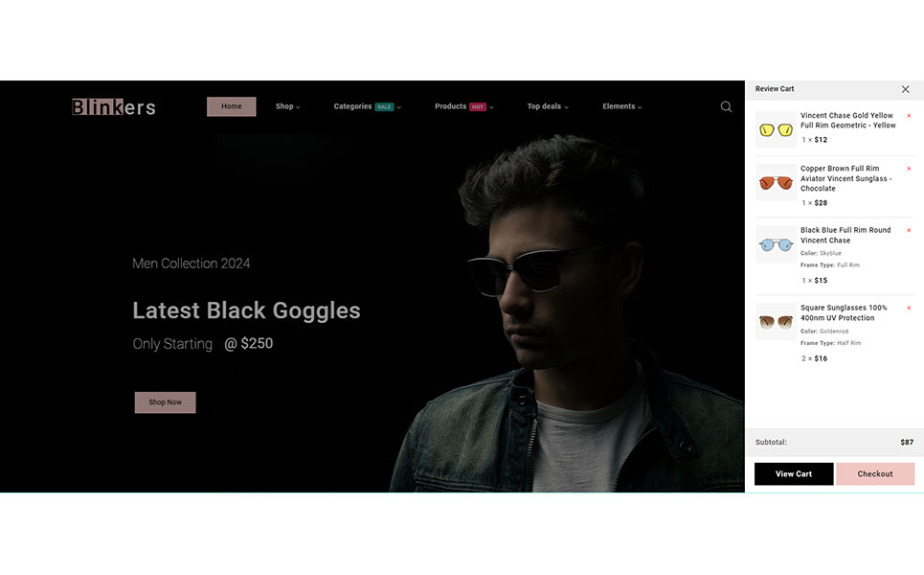
Task: Open square brown sunglasses thumbnail
Action: pyautogui.click(x=776, y=322)
